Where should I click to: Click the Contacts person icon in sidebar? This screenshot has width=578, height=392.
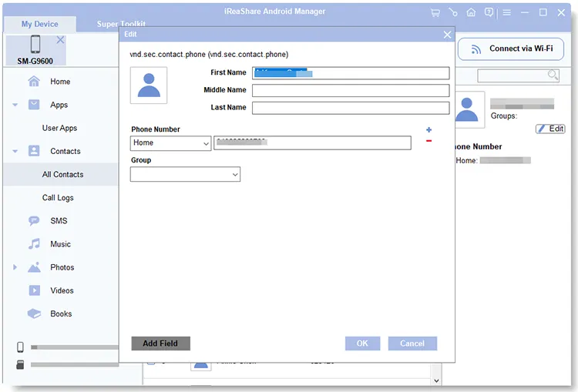[x=34, y=151]
